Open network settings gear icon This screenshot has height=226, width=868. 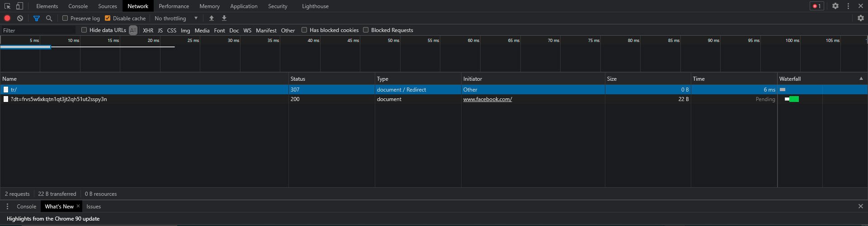coord(860,18)
